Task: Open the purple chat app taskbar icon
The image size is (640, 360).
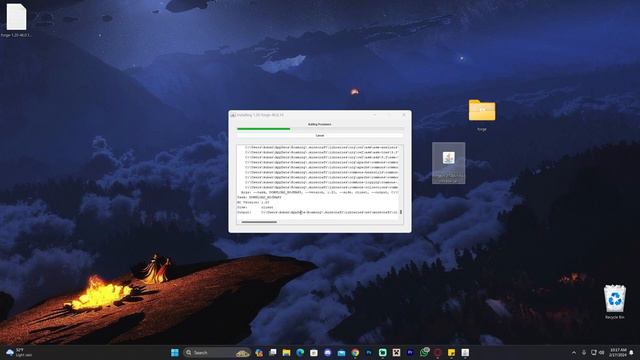Action: click(x=327, y=352)
